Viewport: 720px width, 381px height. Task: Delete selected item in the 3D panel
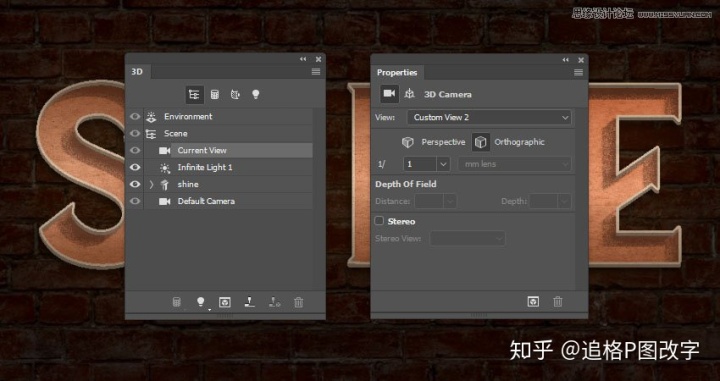pyautogui.click(x=298, y=303)
